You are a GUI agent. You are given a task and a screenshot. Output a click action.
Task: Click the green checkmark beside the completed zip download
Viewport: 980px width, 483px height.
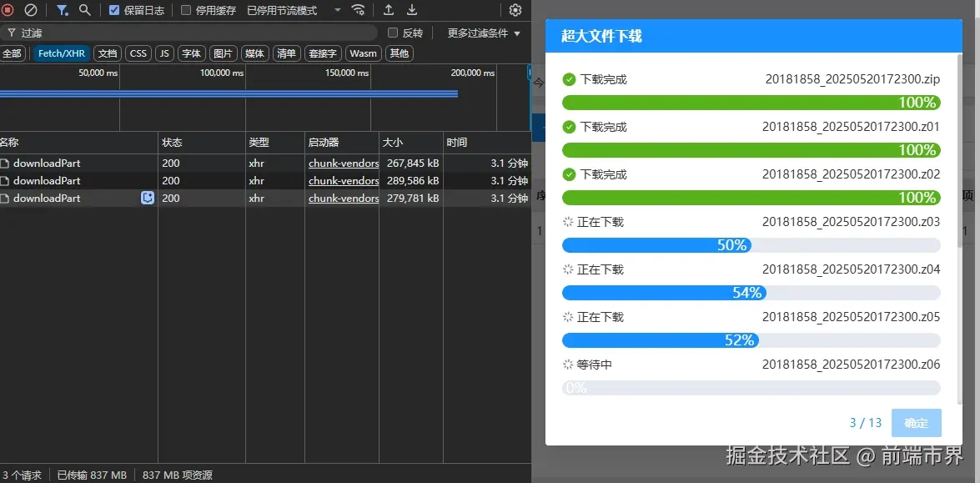(x=570, y=80)
